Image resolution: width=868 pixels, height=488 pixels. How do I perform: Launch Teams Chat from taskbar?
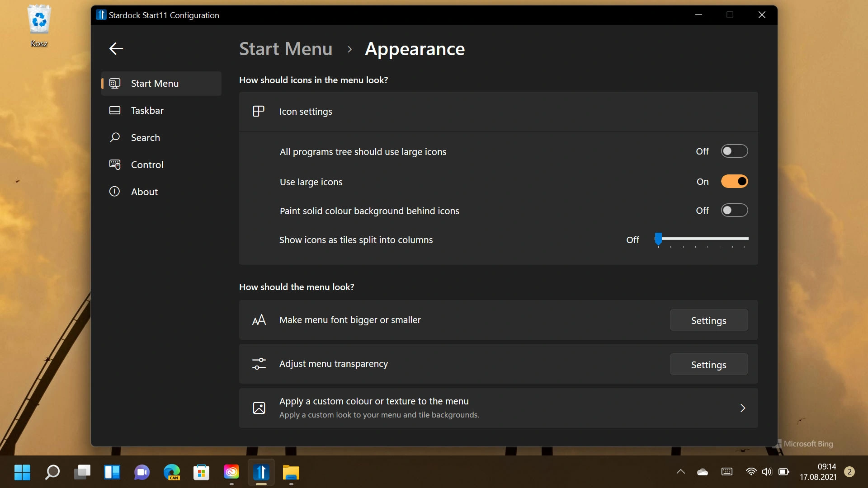pos(142,472)
